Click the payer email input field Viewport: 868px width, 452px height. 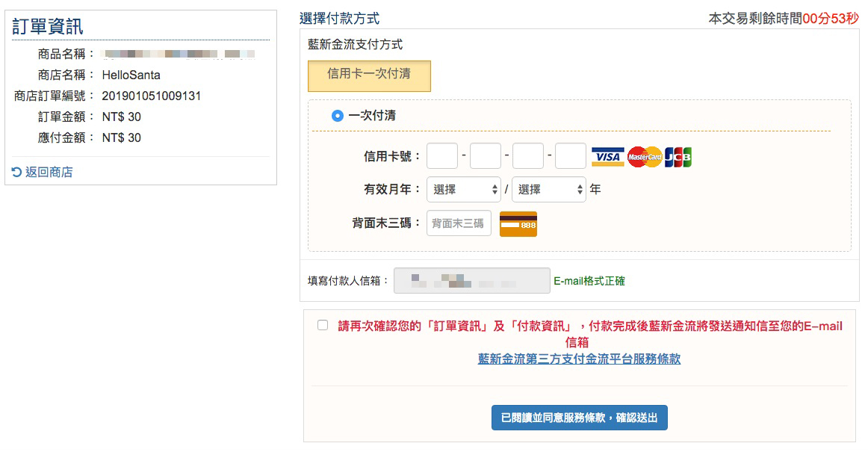click(471, 281)
